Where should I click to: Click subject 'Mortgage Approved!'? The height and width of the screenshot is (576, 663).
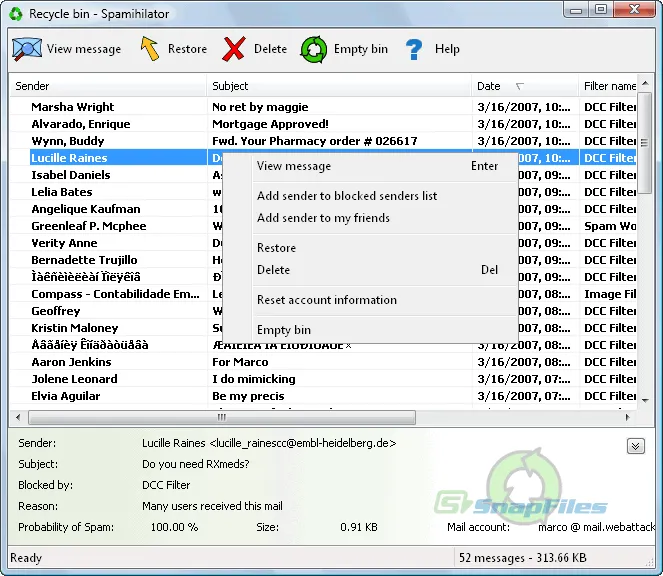point(270,124)
